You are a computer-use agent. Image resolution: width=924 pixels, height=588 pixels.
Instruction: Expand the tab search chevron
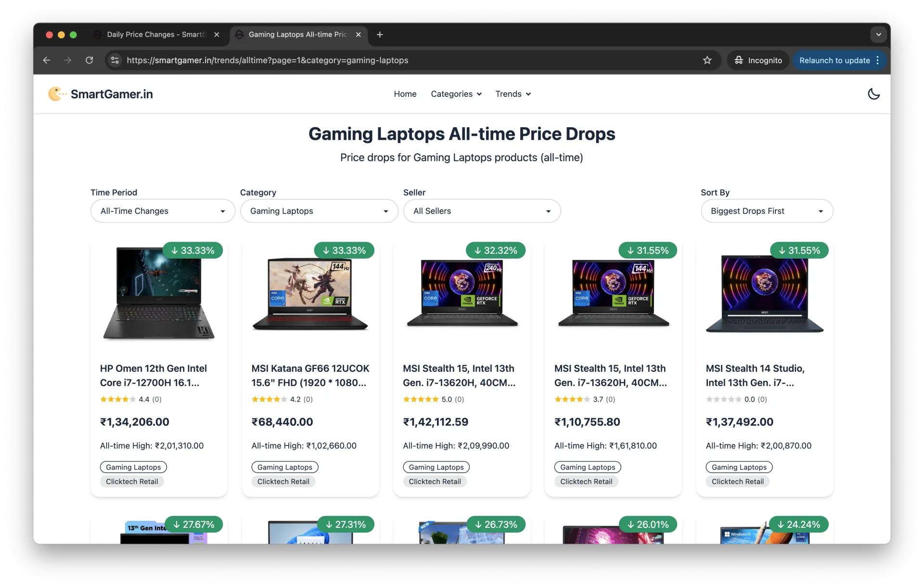point(878,35)
